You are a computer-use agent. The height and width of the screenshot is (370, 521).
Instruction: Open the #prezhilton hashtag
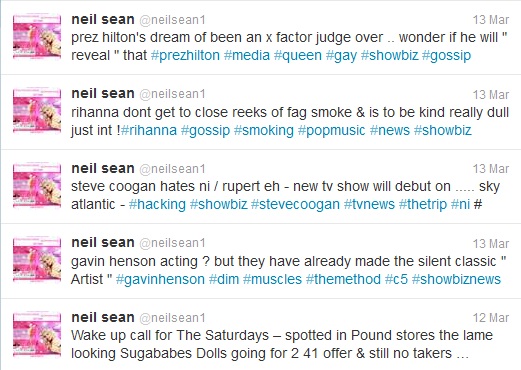(185, 55)
